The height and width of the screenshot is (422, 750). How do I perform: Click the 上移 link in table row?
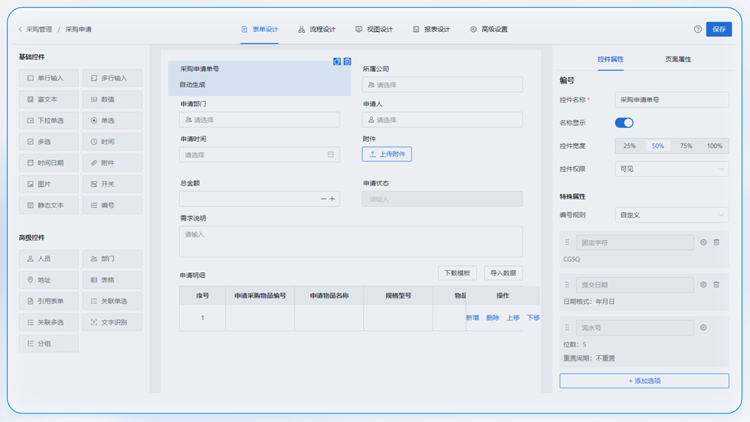point(513,318)
